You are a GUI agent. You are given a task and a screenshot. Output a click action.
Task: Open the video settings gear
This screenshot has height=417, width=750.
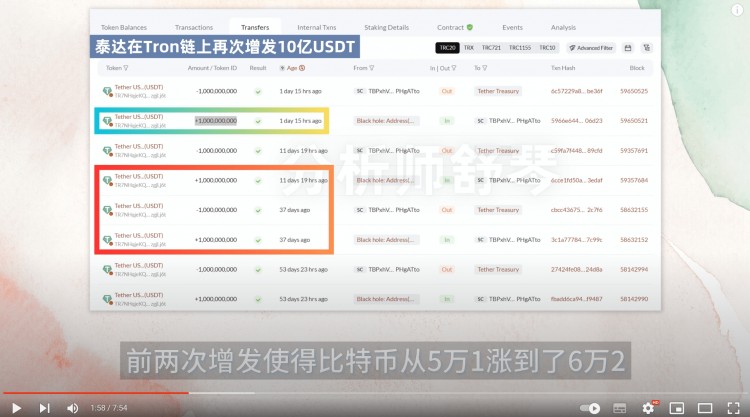(649, 408)
